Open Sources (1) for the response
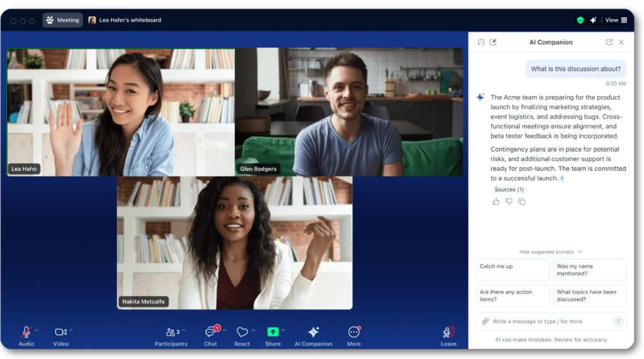 (x=509, y=189)
